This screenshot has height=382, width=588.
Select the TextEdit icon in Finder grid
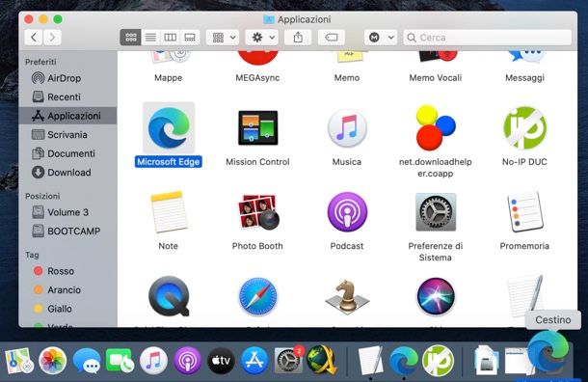click(x=524, y=296)
